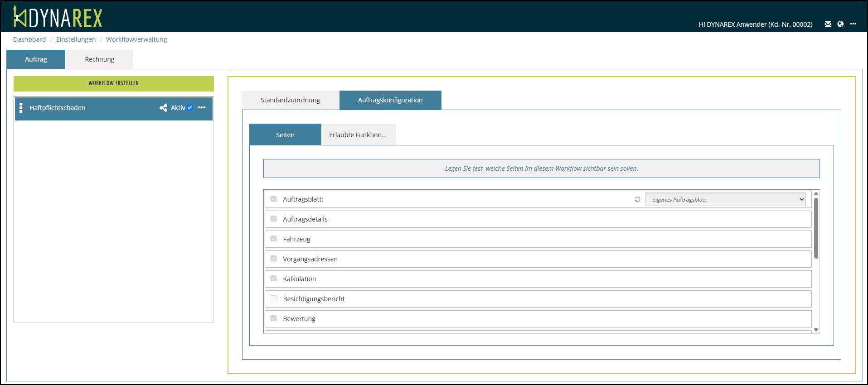Click the page list scrollbar down arrow
This screenshot has width=868, height=385.
tap(816, 330)
